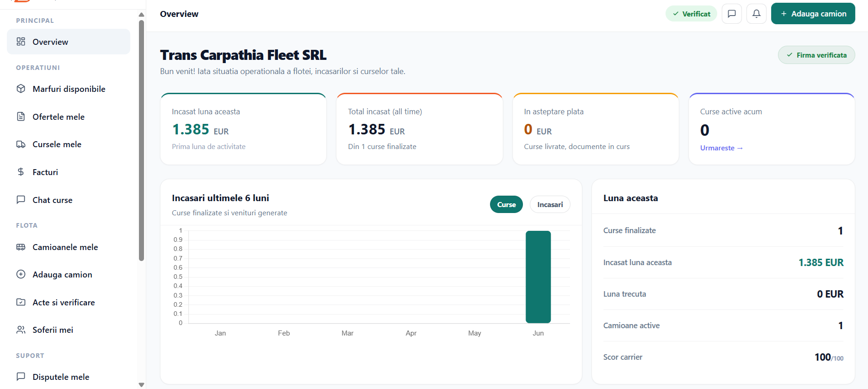Viewport: 868px width, 389px height.
Task: Click the Camioanele mele bus icon
Action: [21, 247]
